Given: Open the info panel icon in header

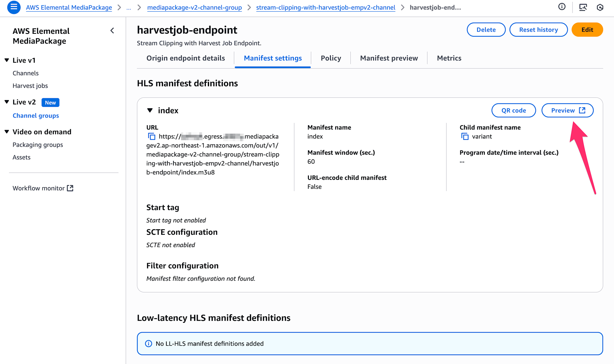Looking at the screenshot, I should point(562,7).
